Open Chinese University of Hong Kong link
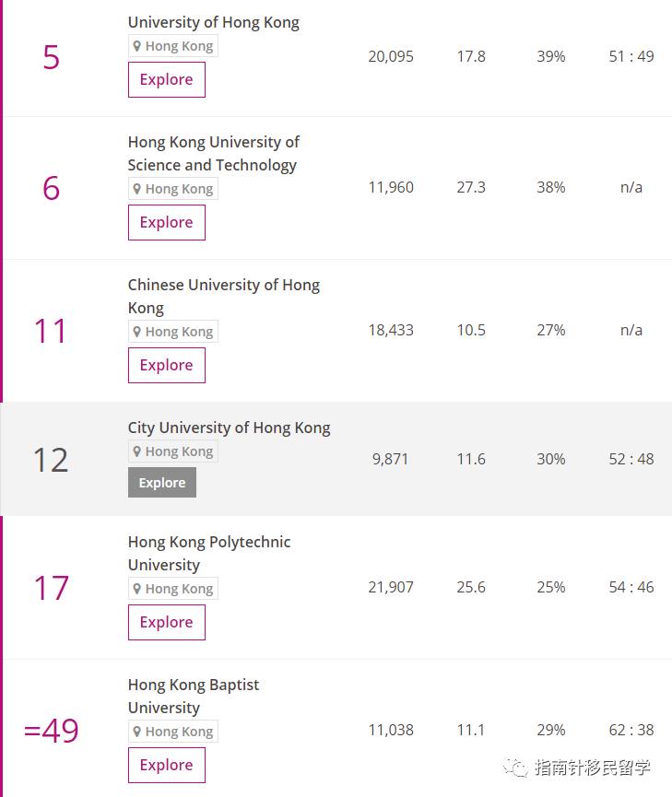This screenshot has width=672, height=797. coord(224,297)
